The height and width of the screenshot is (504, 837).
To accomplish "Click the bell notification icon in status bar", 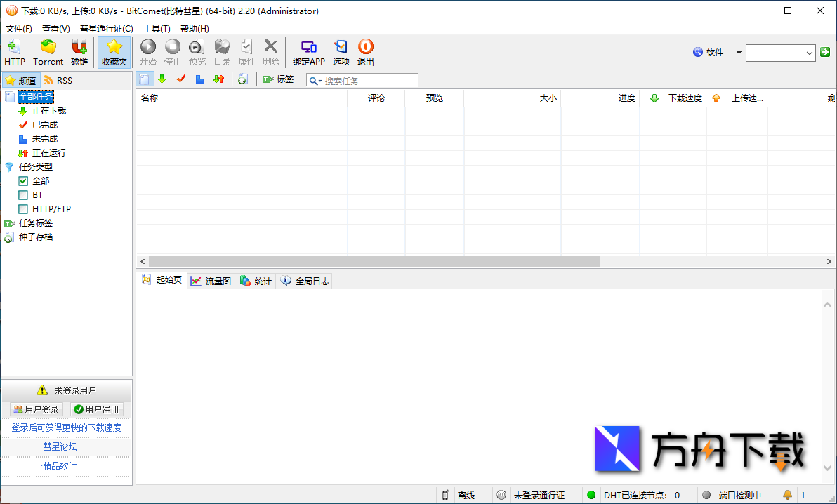I will click(787, 495).
